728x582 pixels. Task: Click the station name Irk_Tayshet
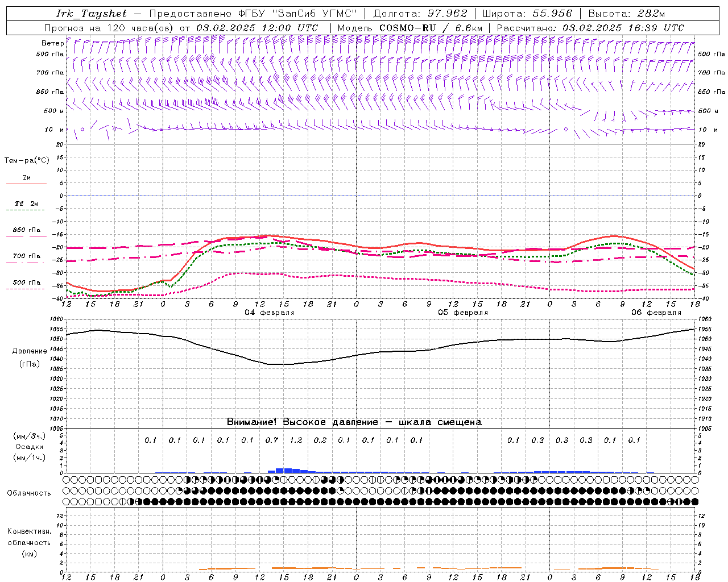[x=92, y=14]
